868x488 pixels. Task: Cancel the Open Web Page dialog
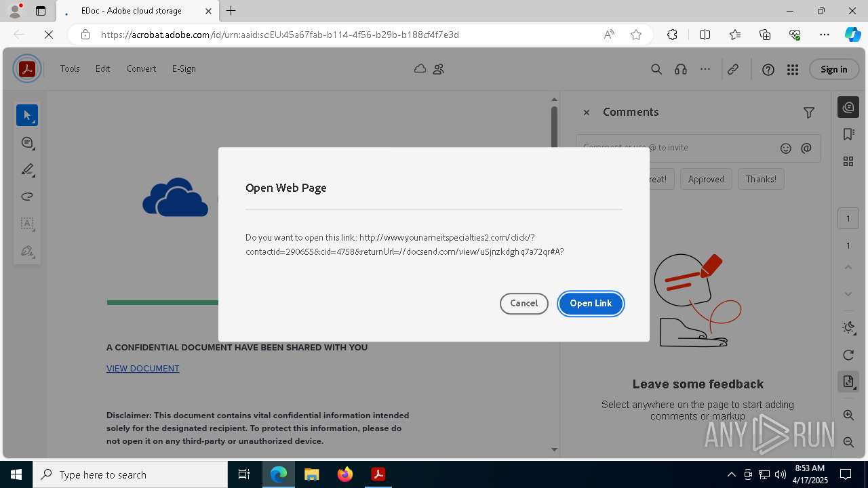pyautogui.click(x=524, y=304)
